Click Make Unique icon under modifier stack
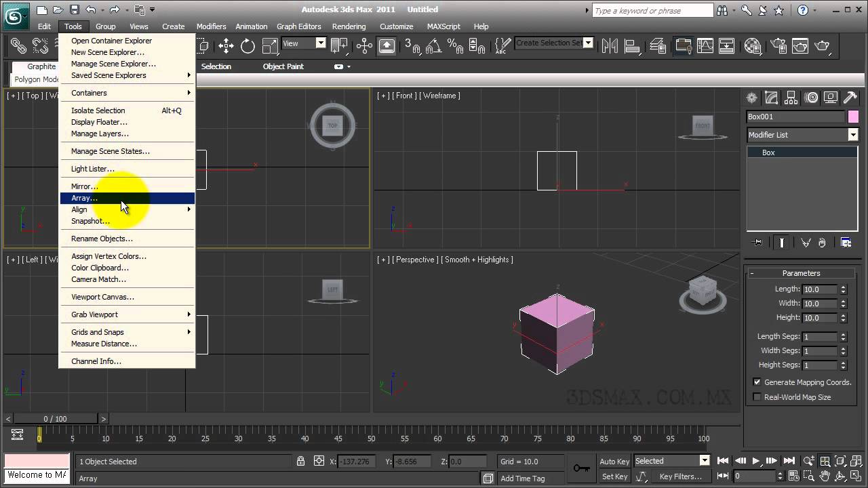Image resolution: width=868 pixels, height=488 pixels. pos(806,243)
